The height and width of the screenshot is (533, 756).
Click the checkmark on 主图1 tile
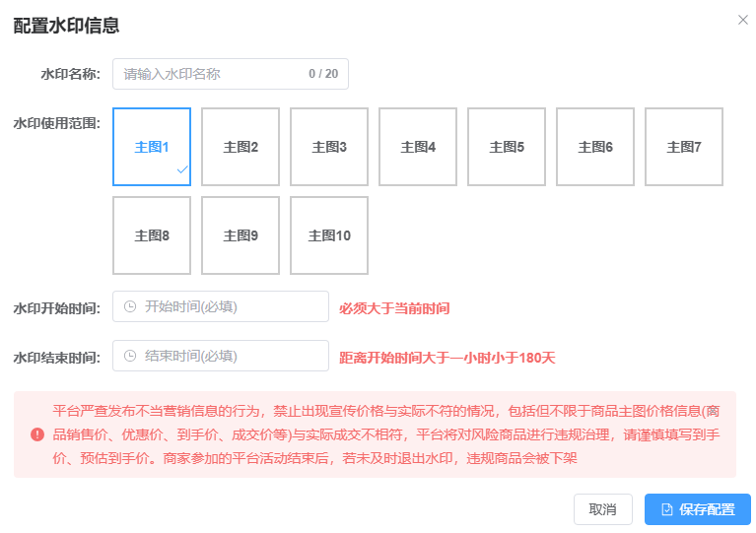click(181, 170)
